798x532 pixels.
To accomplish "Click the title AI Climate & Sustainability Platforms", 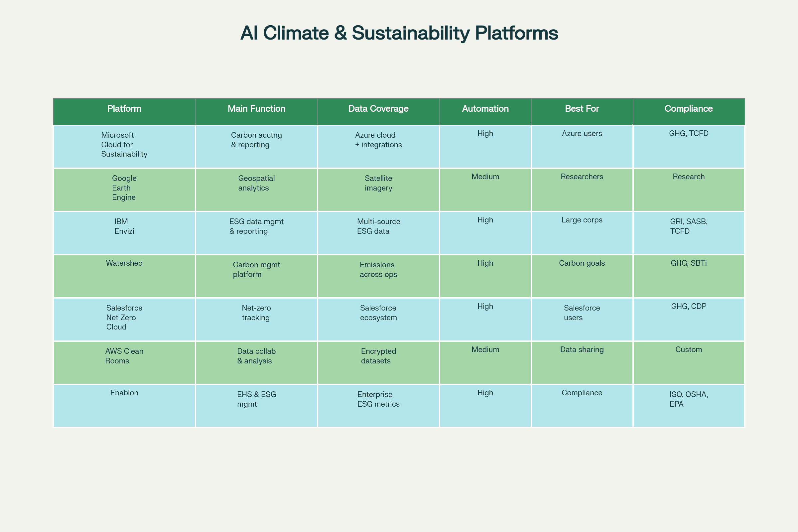I will click(399, 33).
